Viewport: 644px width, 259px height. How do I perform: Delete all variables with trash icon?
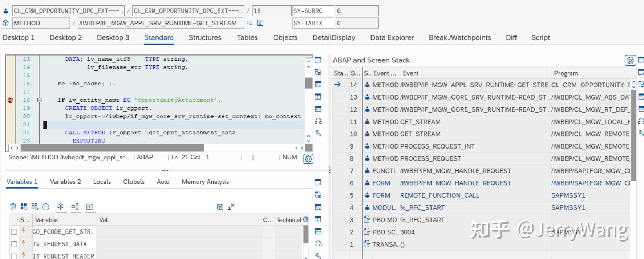[x=13, y=207]
